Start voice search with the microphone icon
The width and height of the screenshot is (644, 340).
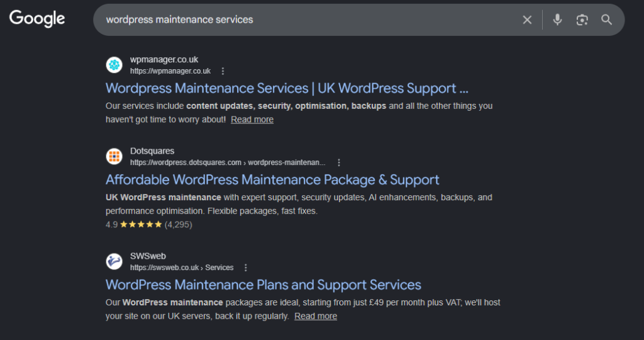coord(557,20)
